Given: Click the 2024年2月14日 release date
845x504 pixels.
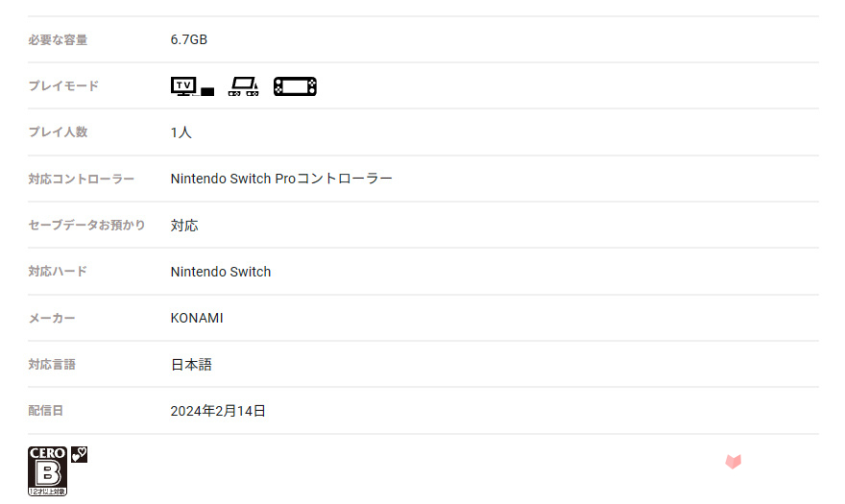Looking at the screenshot, I should pyautogui.click(x=218, y=411).
